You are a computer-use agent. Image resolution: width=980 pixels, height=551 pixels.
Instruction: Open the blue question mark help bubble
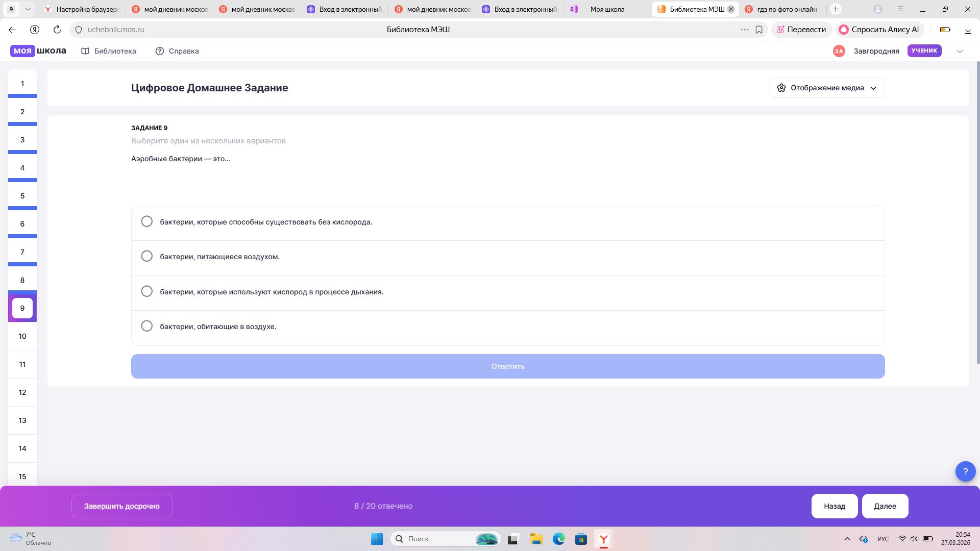click(x=965, y=471)
